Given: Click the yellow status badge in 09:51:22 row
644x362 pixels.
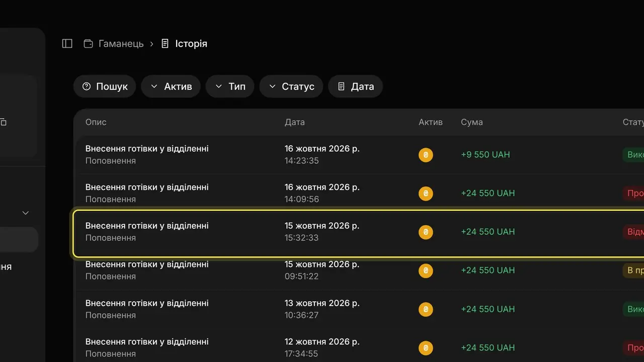Looking at the screenshot, I should pyautogui.click(x=633, y=270).
